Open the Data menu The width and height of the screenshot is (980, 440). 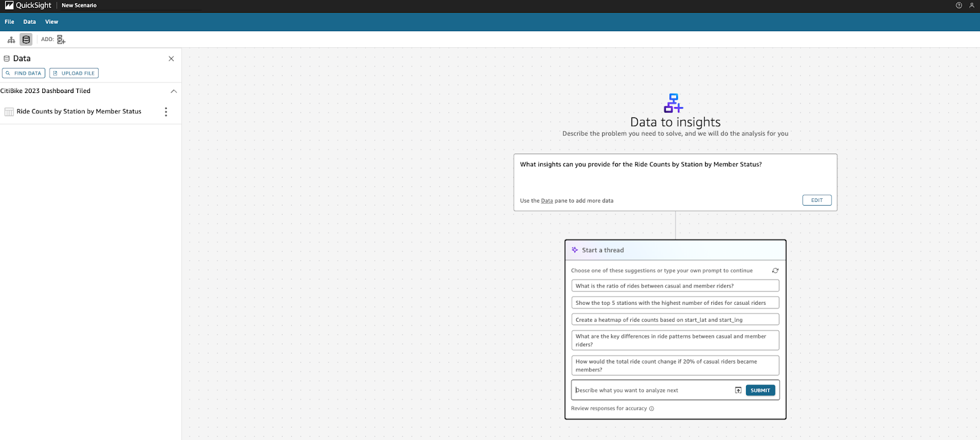29,21
